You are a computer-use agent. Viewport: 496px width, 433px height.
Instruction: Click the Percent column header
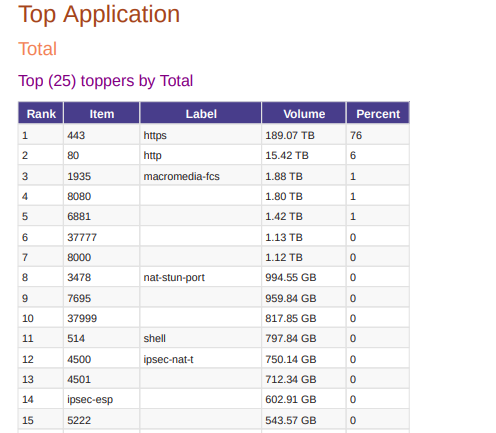(378, 114)
